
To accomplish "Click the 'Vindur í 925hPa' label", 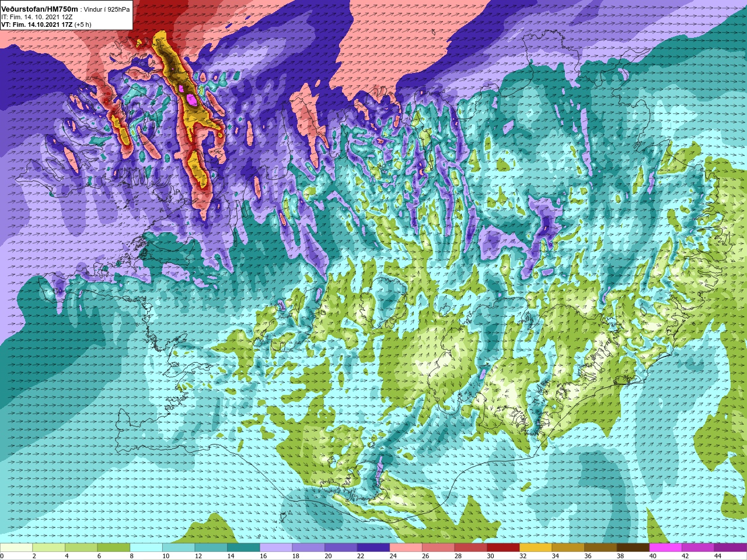I will pyautogui.click(x=106, y=9).
